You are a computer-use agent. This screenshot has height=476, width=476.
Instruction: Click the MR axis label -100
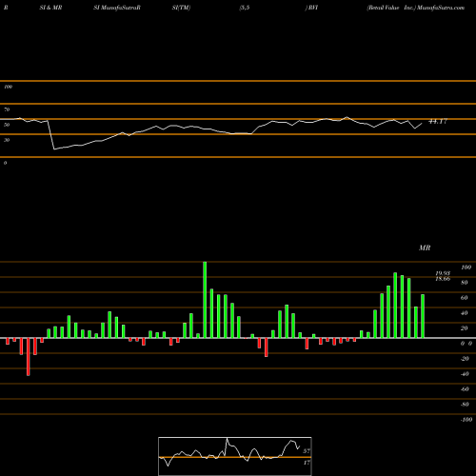(466, 420)
